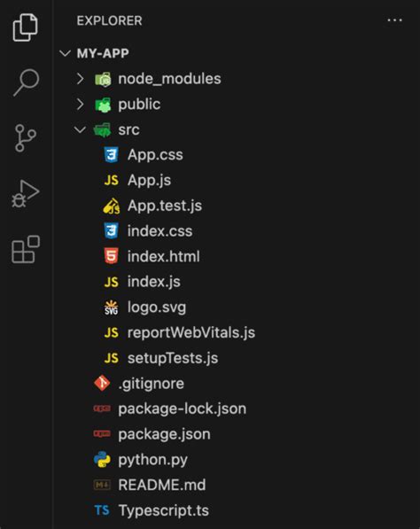This screenshot has width=420, height=529.
Task: Click the npm icon beside package.json
Action: coord(102,434)
